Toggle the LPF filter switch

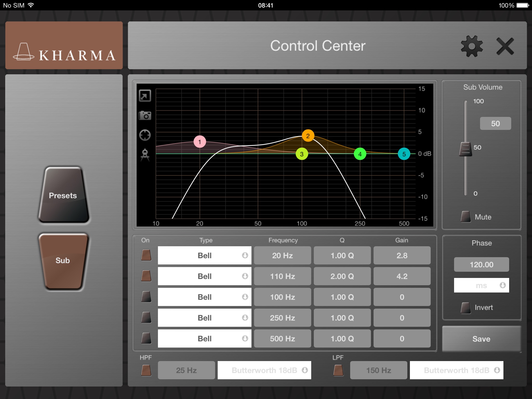pos(338,370)
